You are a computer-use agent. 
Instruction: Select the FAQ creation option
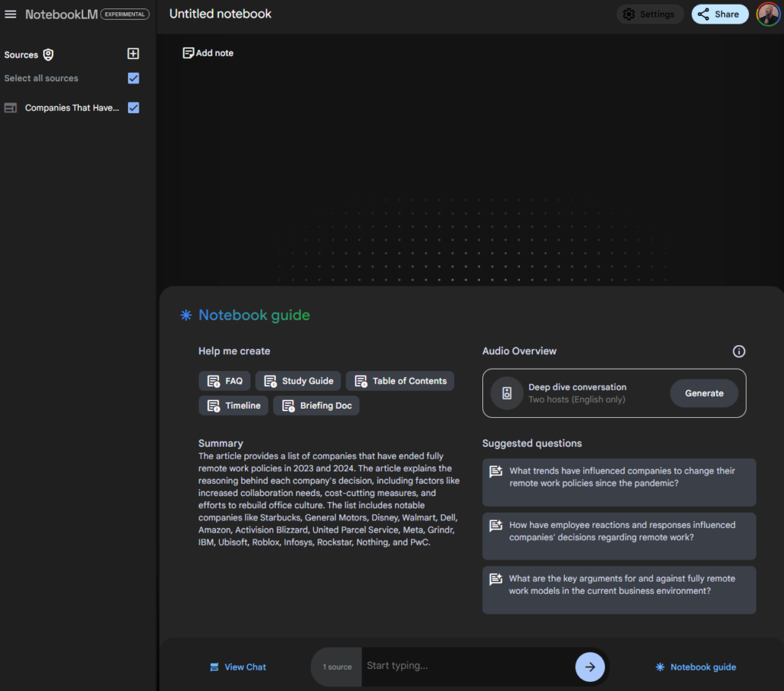pyautogui.click(x=224, y=380)
